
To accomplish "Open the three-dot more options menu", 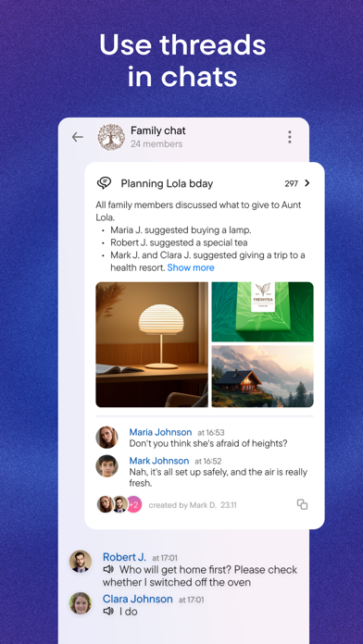I will coord(290,137).
